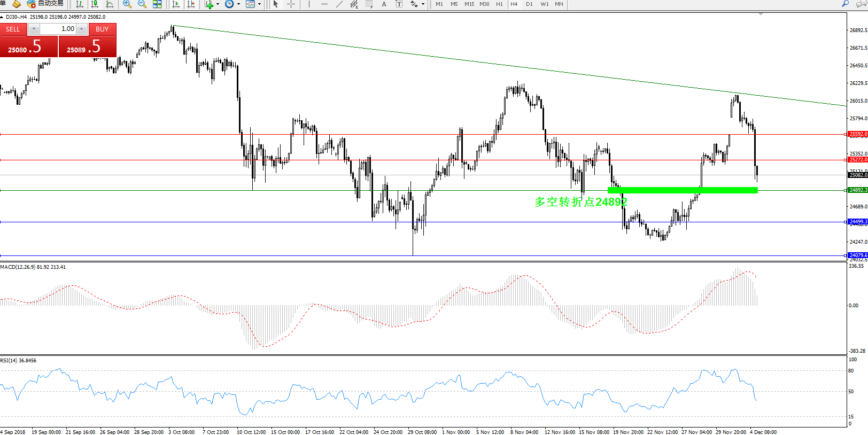Toggle the Chart Shift button
This screenshot has width=868, height=435.
pyautogui.click(x=190, y=4)
